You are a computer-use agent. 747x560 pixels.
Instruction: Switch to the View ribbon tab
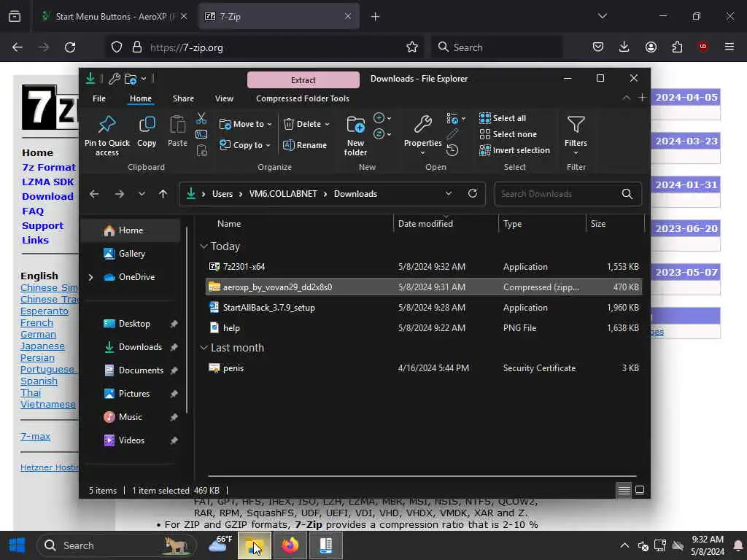tap(224, 98)
